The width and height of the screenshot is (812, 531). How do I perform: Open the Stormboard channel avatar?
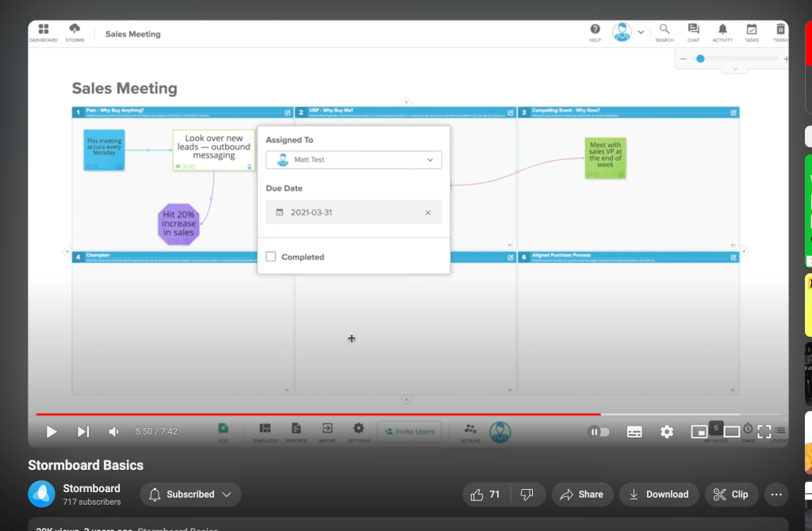41,494
